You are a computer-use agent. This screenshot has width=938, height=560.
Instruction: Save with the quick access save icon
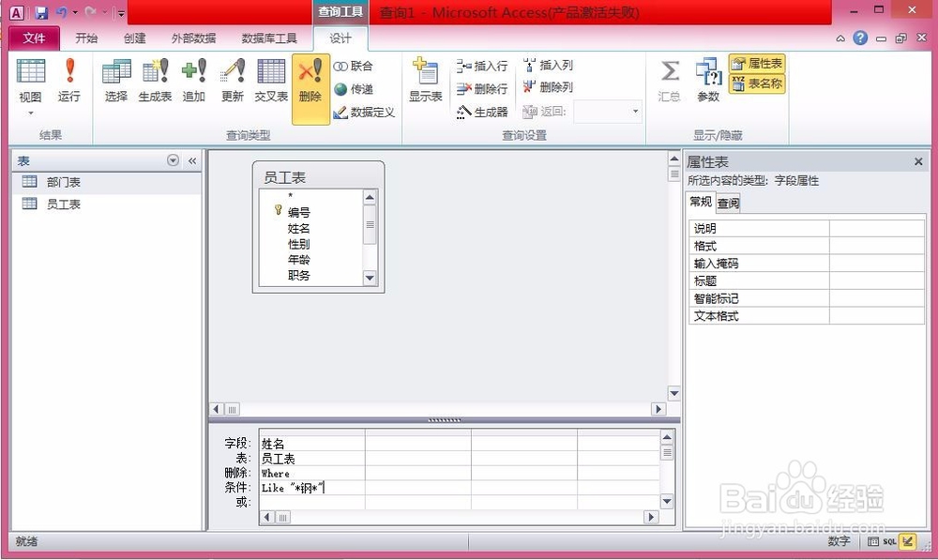pyautogui.click(x=40, y=12)
